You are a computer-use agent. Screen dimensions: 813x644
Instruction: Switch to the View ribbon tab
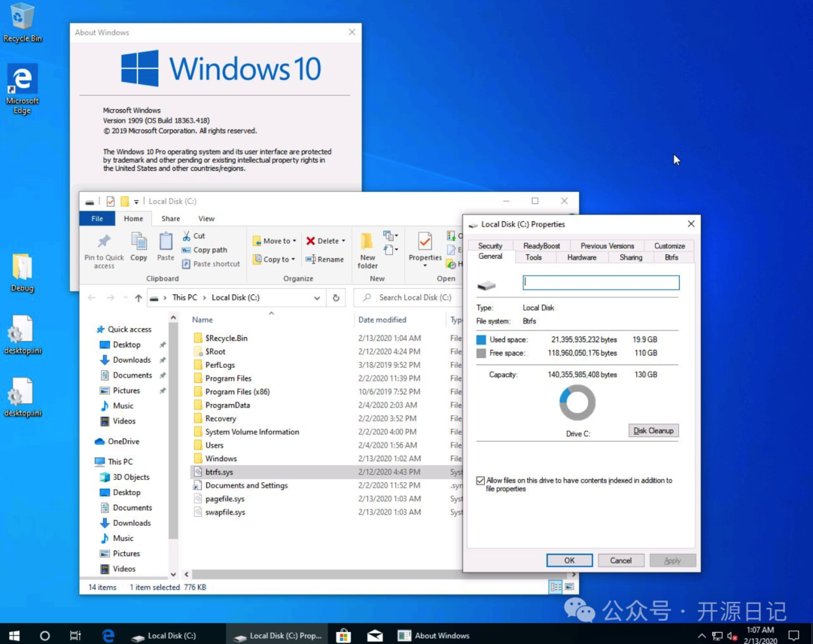coord(206,218)
